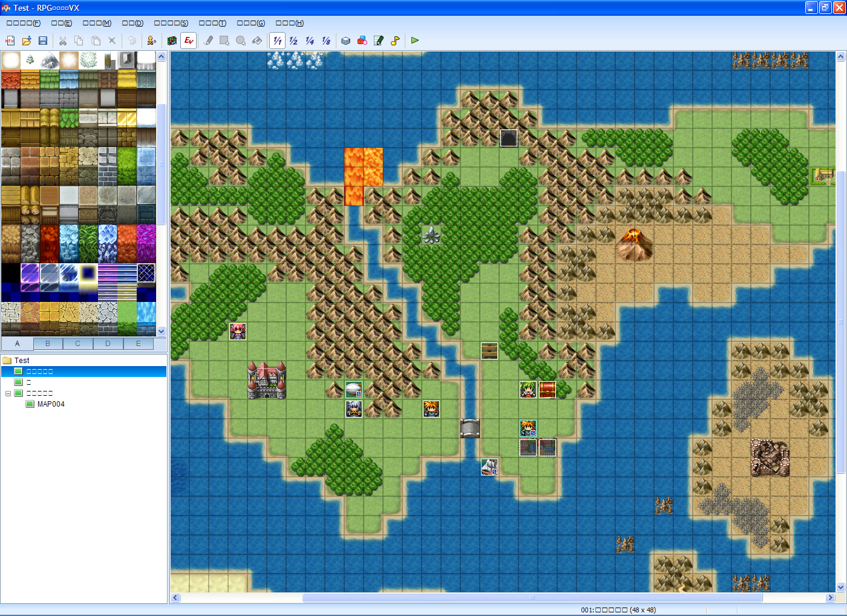The height and width of the screenshot is (616, 847).
Task: Switch to tileset tab C
Action: point(77,343)
